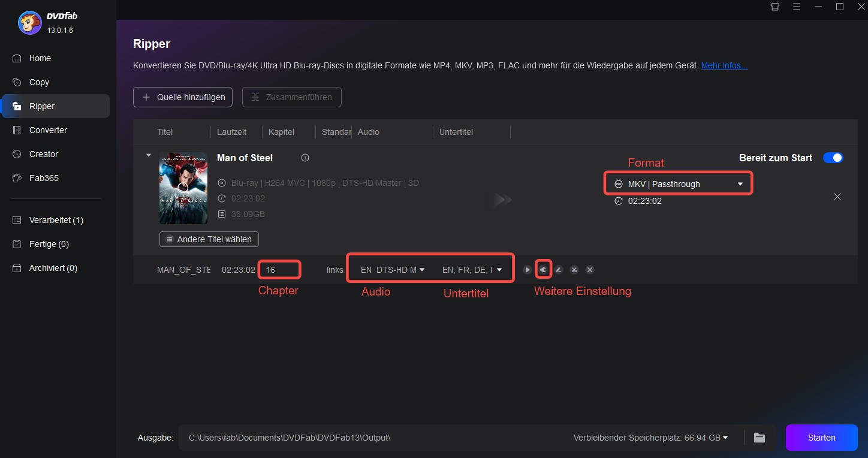Viewport: 868px width, 458px height.
Task: Open the skin theme shirt icon
Action: [x=775, y=7]
